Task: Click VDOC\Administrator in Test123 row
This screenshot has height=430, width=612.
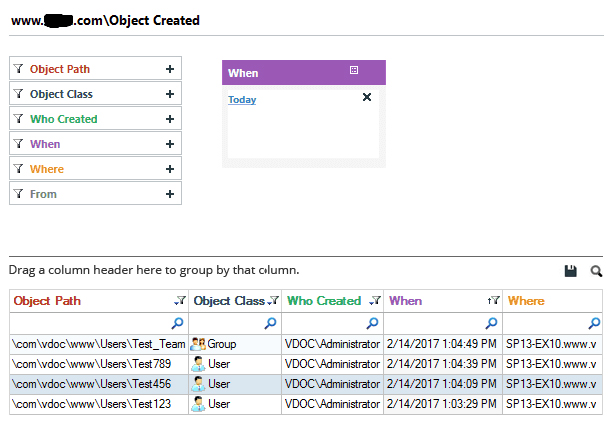Action: (x=332, y=404)
